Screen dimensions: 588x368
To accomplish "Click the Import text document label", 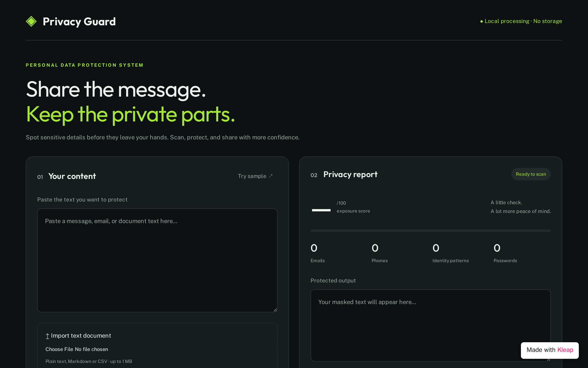I will pyautogui.click(x=81, y=336).
